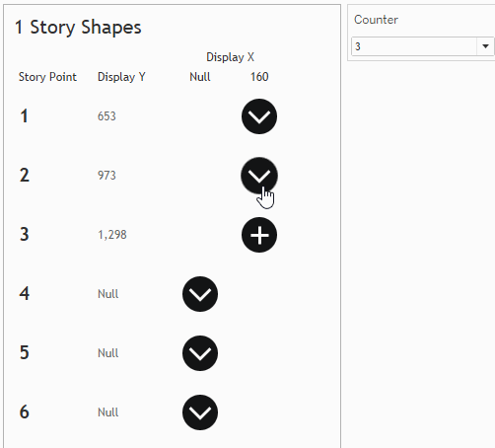Open the Counter dropdown arrow
Image resolution: width=495 pixels, height=448 pixels.
[x=485, y=46]
